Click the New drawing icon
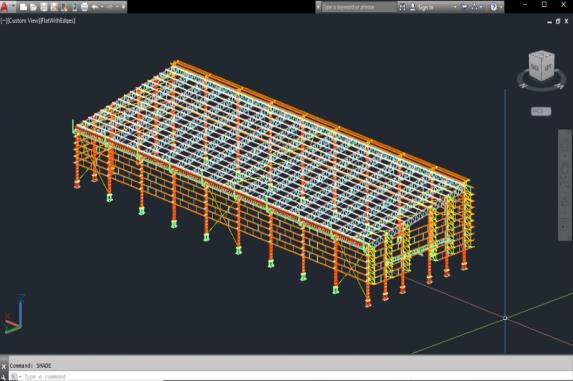This screenshot has width=573, height=381. point(23,7)
